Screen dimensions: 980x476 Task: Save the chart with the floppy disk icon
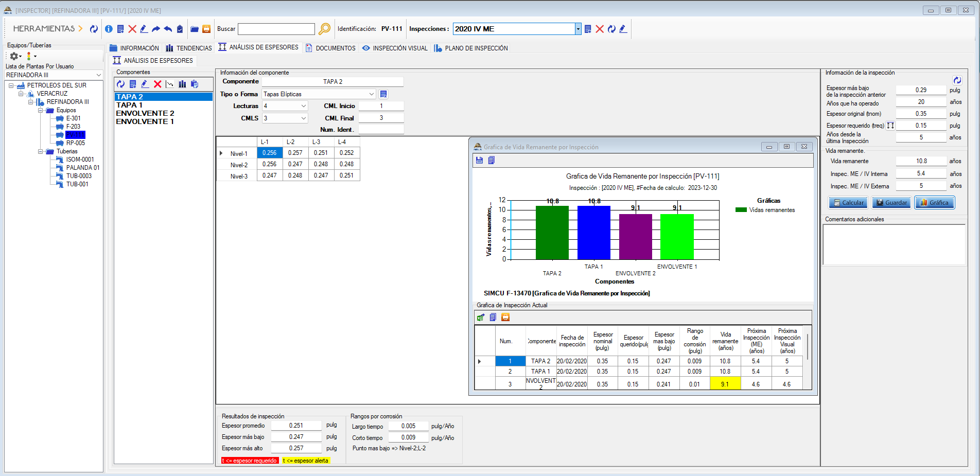[479, 160]
